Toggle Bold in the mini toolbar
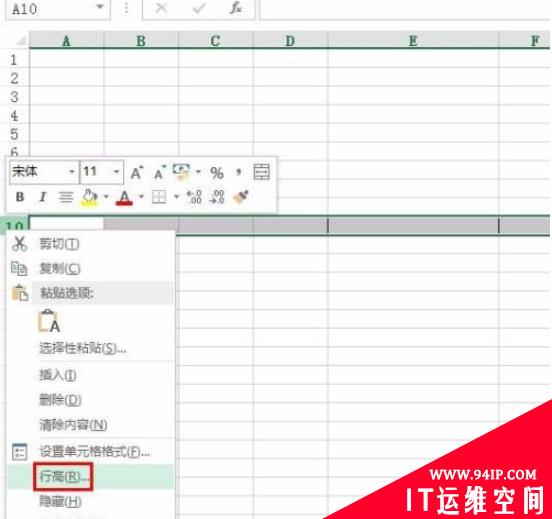 pos(20,197)
